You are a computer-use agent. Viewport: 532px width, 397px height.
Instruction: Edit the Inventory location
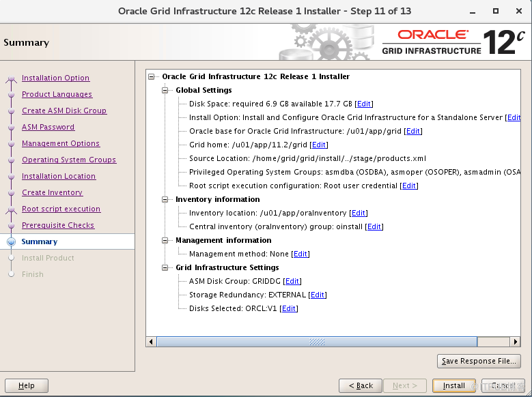pyautogui.click(x=359, y=214)
